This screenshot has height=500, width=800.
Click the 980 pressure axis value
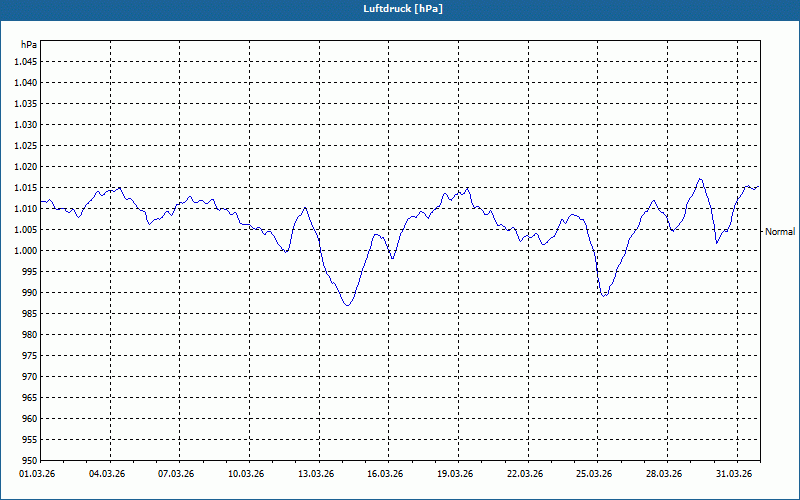pos(30,335)
